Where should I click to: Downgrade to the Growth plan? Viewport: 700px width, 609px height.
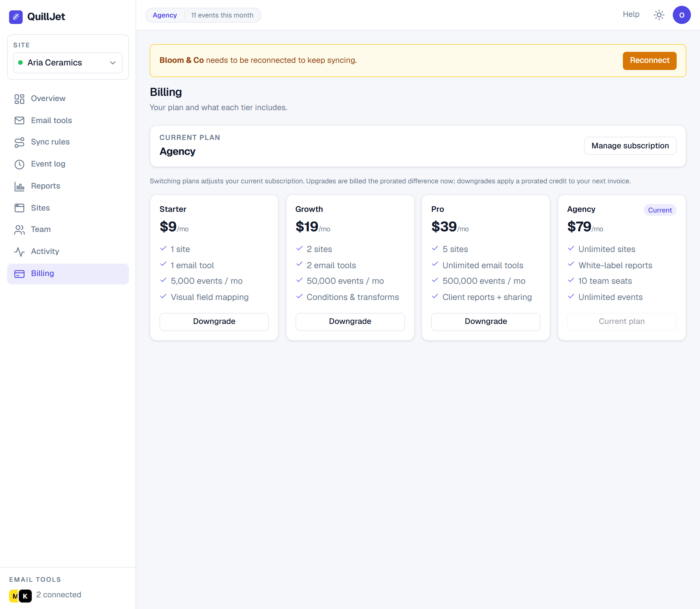[350, 321]
